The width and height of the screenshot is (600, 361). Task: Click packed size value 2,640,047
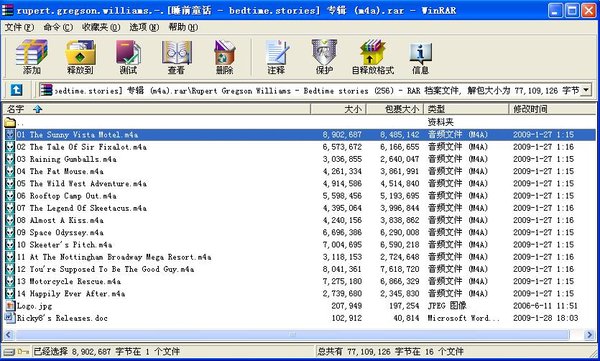399,159
